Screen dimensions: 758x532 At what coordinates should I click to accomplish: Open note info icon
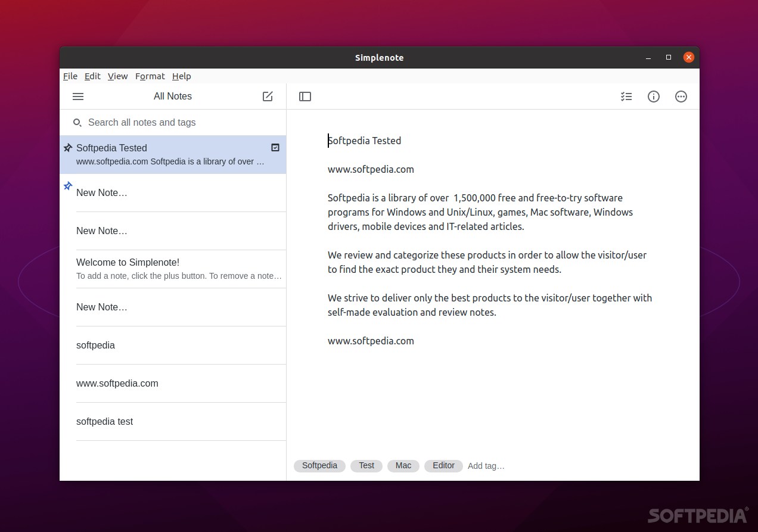point(654,97)
